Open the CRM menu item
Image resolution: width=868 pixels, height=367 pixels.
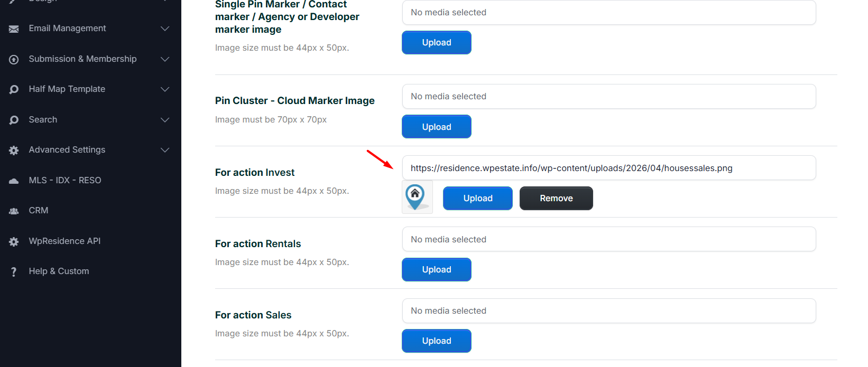(39, 211)
